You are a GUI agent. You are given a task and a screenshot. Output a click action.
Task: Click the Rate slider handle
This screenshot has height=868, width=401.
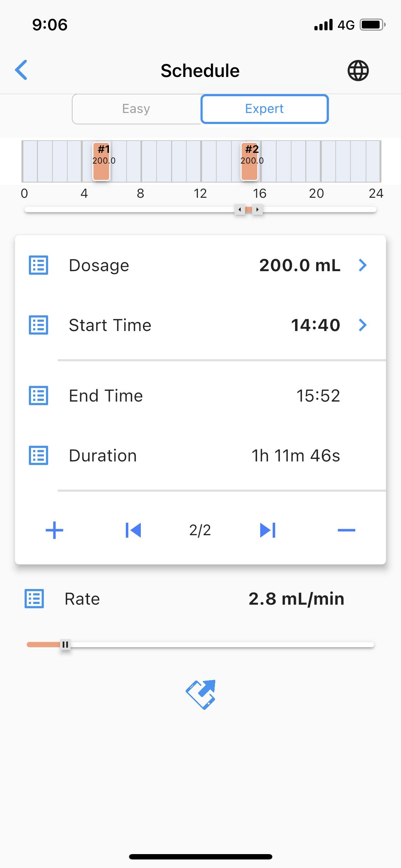click(65, 645)
